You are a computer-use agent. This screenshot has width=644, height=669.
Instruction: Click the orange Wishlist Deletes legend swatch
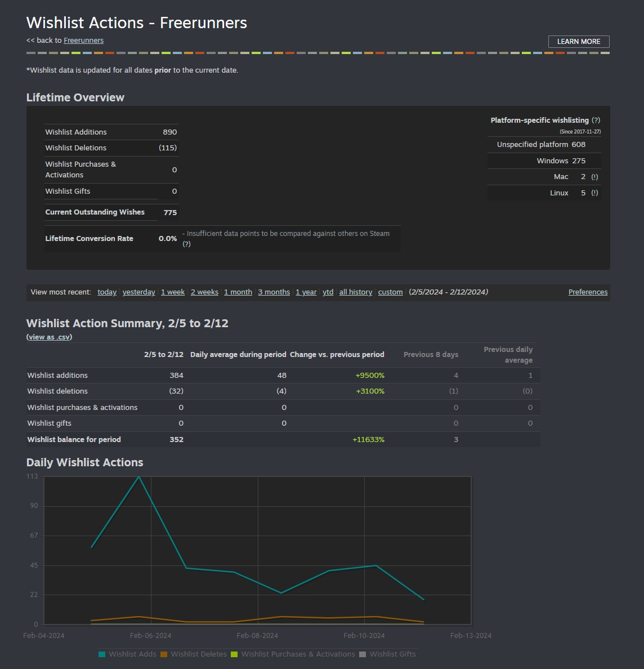[x=164, y=654]
